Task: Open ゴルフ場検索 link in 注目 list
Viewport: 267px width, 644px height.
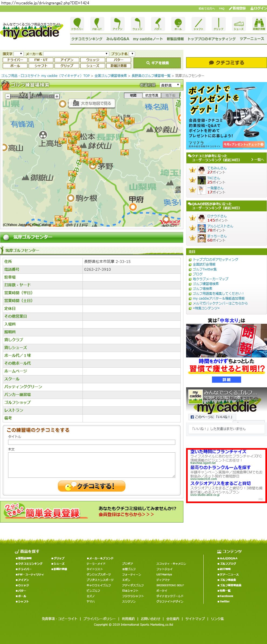Action: click(202, 289)
